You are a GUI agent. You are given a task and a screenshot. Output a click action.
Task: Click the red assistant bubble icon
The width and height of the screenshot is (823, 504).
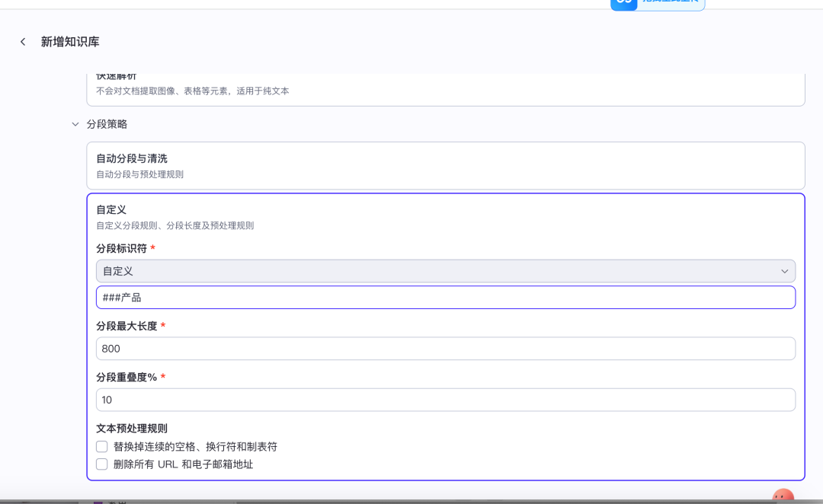pos(783,496)
